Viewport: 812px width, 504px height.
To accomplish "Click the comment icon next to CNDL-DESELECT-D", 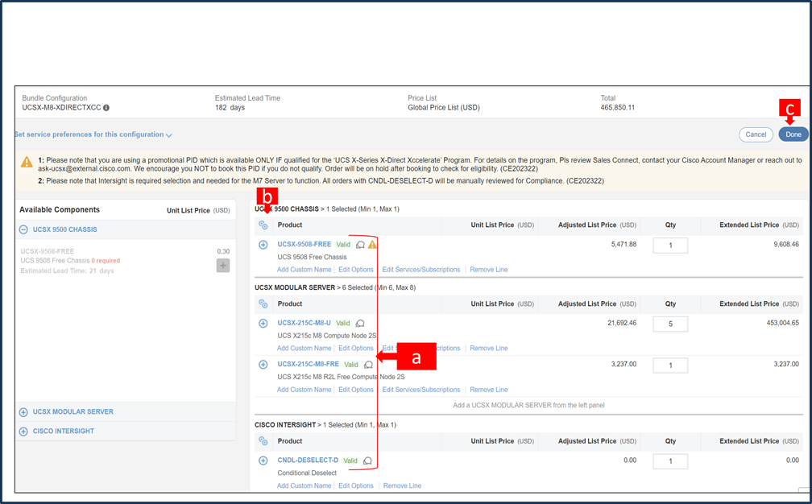I will click(x=367, y=461).
